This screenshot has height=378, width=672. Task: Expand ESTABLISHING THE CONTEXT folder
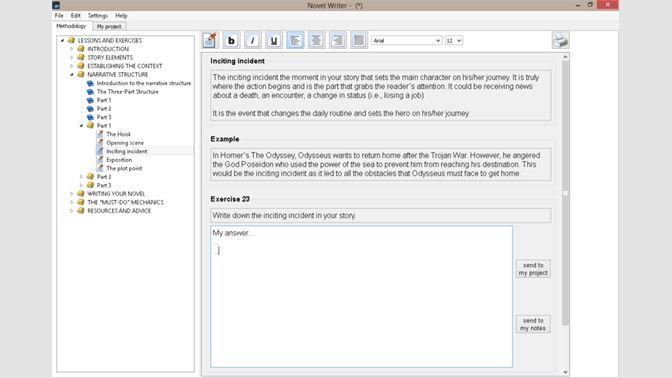click(x=72, y=66)
